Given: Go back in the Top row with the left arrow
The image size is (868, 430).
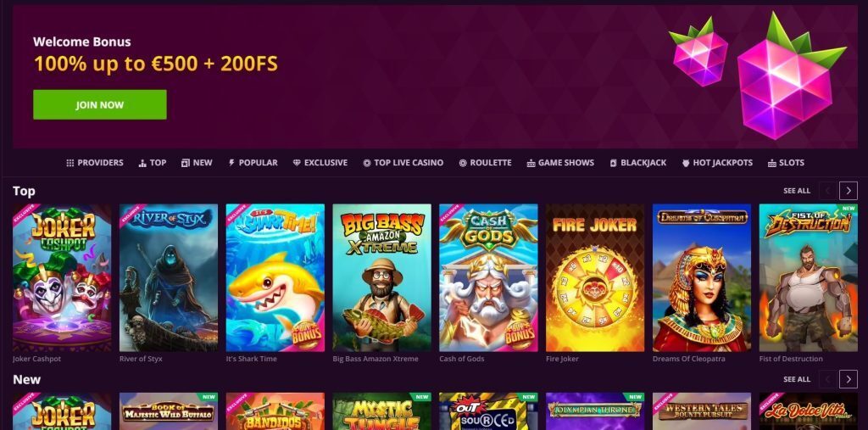Looking at the screenshot, I should (828, 191).
